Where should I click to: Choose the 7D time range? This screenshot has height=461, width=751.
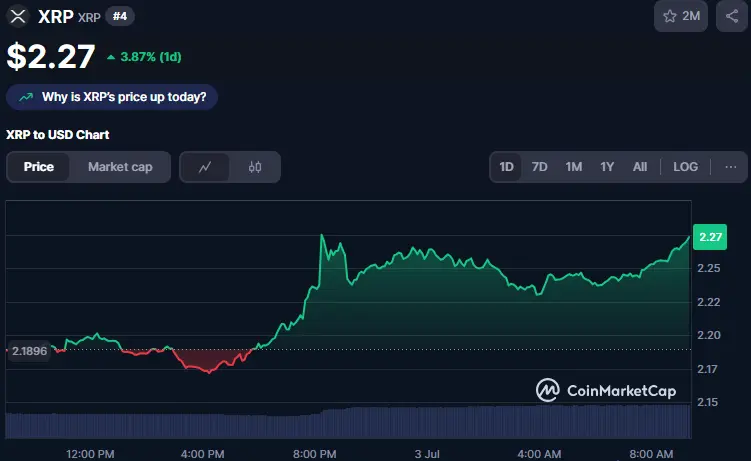(x=539, y=167)
